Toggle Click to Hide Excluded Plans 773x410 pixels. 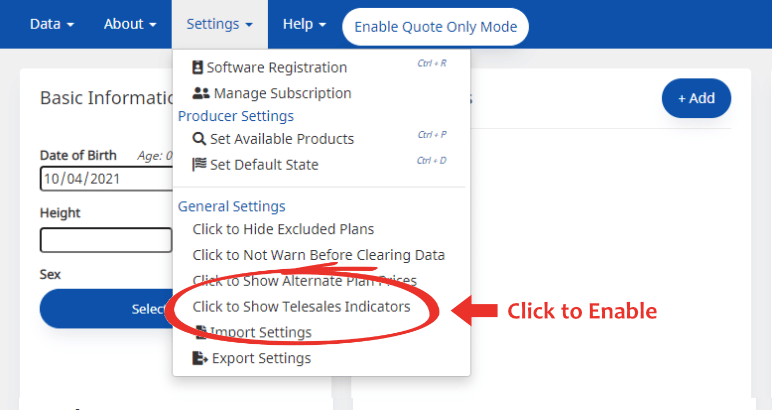tap(283, 229)
